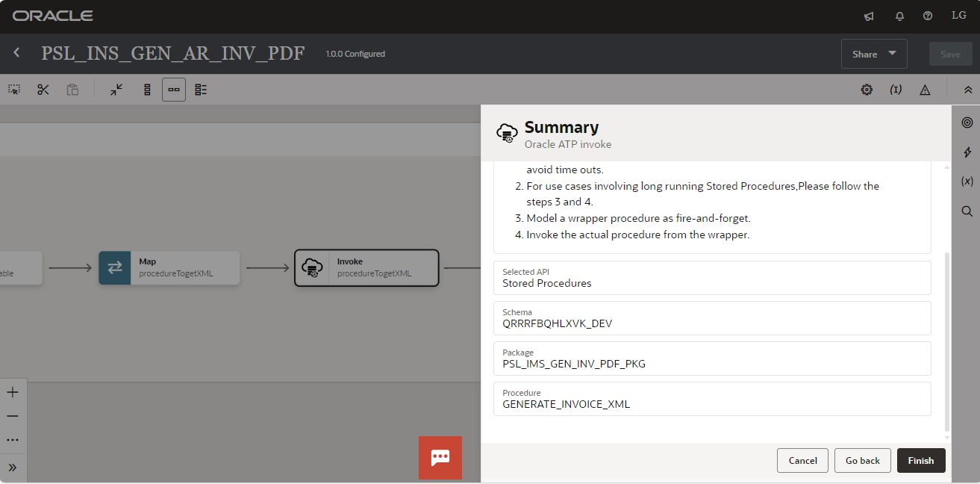This screenshot has width=980, height=484.
Task: Click the search magnifier in right sidebar
Action: (x=967, y=211)
